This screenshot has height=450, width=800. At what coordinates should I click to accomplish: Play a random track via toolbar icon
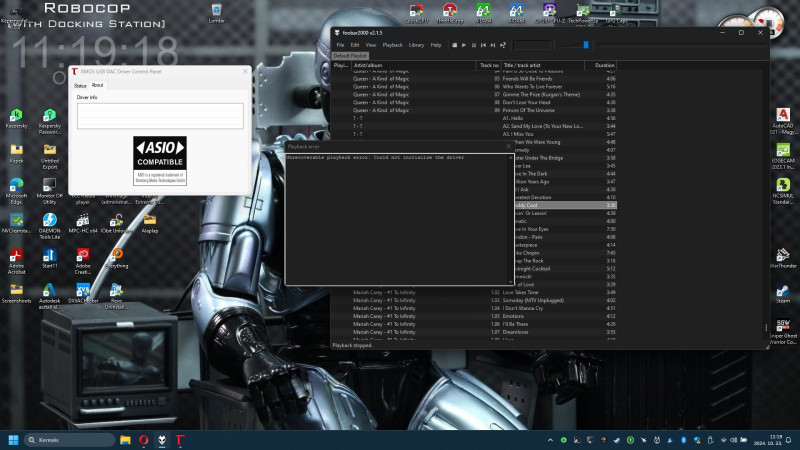coord(503,45)
